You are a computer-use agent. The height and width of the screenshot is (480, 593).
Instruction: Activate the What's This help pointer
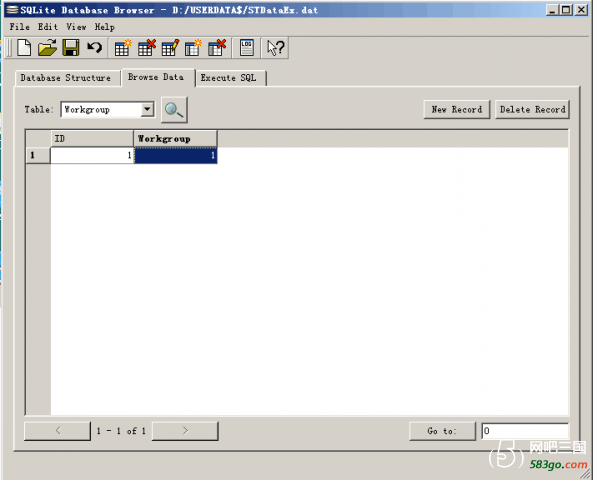275,48
